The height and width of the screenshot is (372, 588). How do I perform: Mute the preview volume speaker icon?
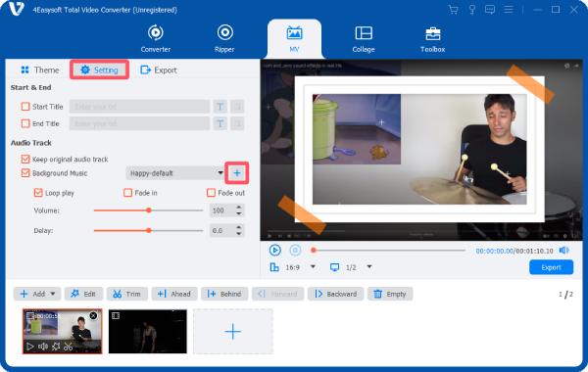564,251
